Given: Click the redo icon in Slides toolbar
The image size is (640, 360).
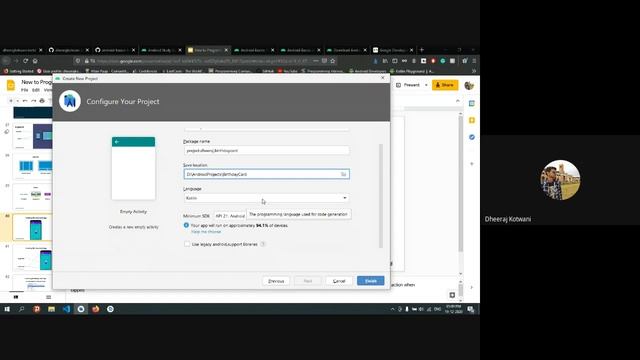Looking at the screenshot, I should pos(33,100).
